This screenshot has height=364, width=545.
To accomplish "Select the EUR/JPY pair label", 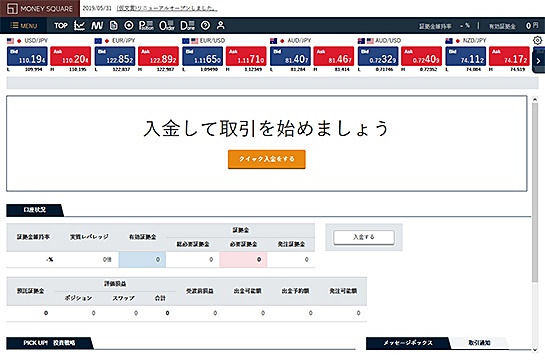I will pos(123,41).
